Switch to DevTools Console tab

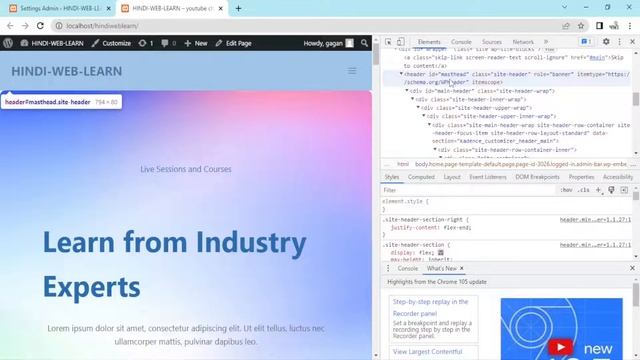pos(461,42)
